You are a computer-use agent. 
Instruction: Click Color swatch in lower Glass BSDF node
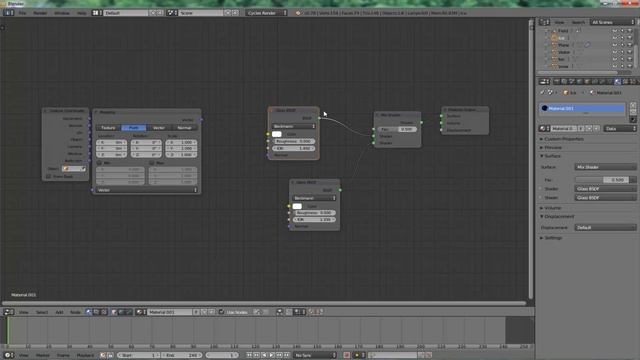[x=297, y=206]
